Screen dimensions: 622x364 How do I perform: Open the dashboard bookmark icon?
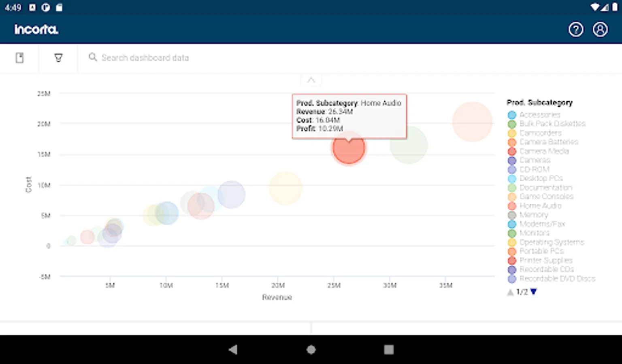coord(19,58)
